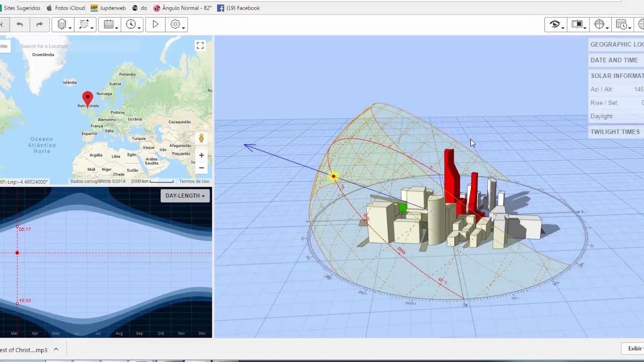Image resolution: width=644 pixels, height=362 pixels.
Task: Select the red date marker dot on chart
Action: 17,253
